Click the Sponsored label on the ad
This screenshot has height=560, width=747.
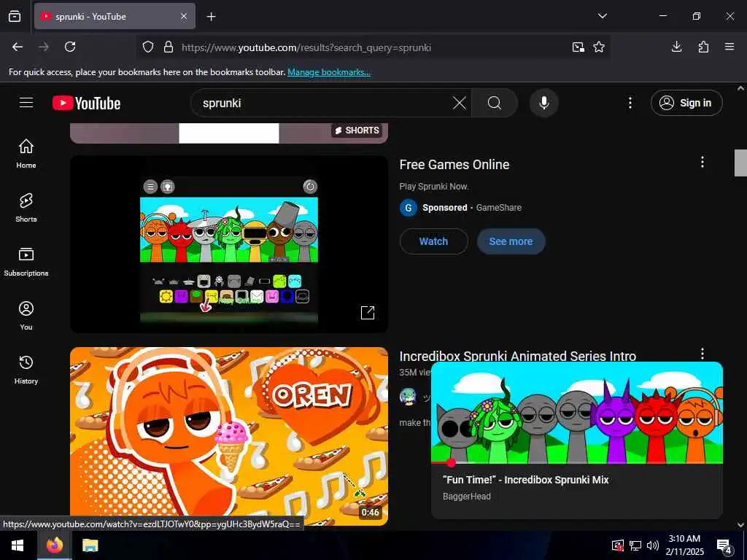tap(444, 208)
